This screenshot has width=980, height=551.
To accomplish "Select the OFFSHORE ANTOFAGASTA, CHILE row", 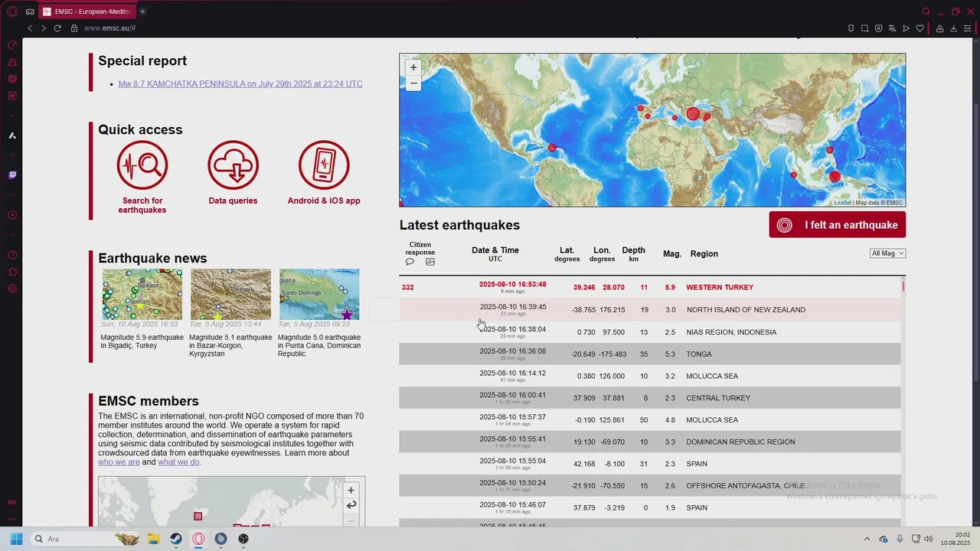I will point(650,486).
